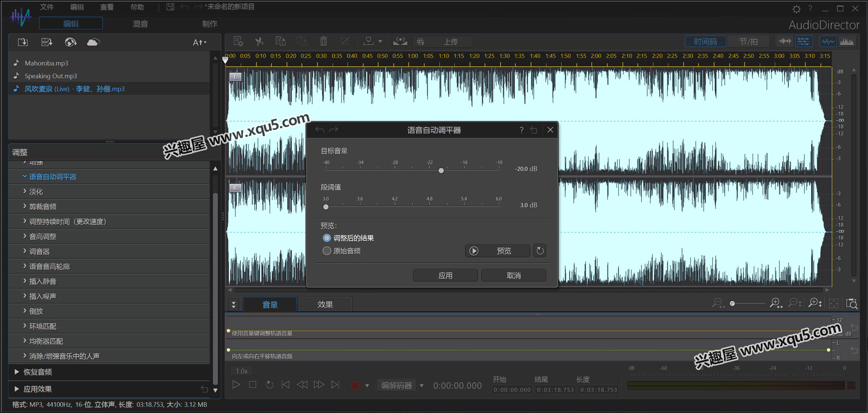Click the fast forward icon

pos(319,385)
